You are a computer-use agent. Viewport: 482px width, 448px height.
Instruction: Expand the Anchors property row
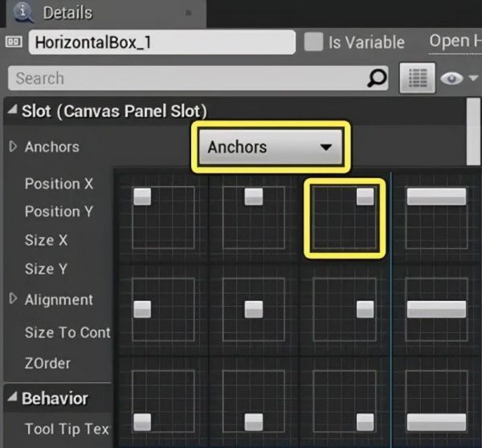(13, 147)
